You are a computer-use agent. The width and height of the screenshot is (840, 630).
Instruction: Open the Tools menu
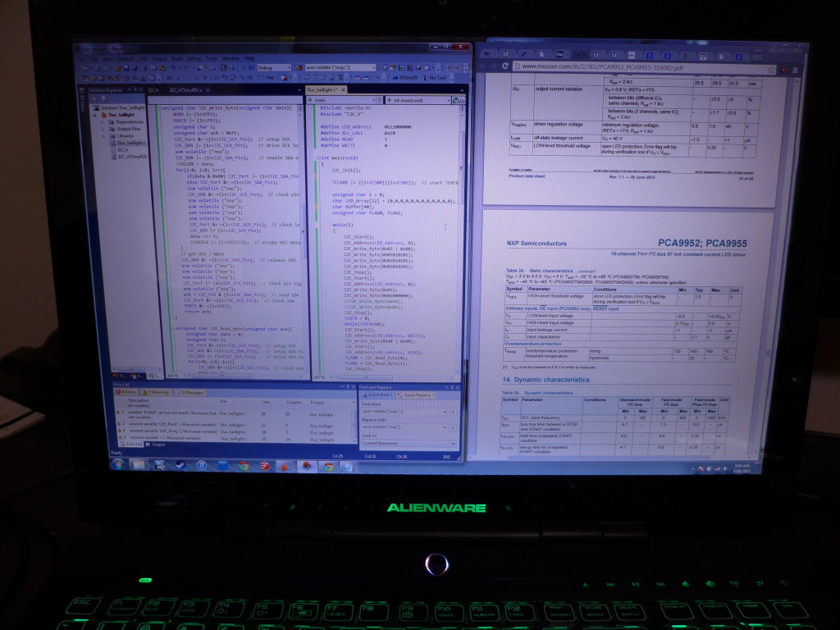pyautogui.click(x=212, y=58)
